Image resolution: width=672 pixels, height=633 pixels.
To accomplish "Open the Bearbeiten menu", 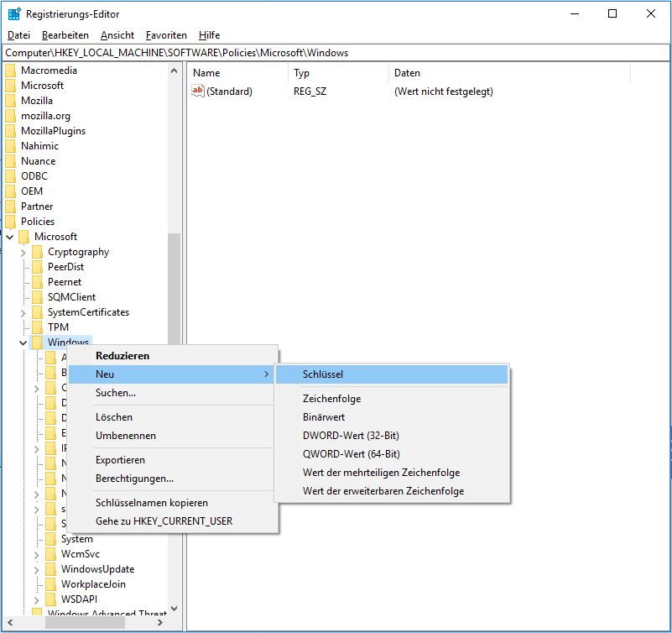I will (65, 35).
